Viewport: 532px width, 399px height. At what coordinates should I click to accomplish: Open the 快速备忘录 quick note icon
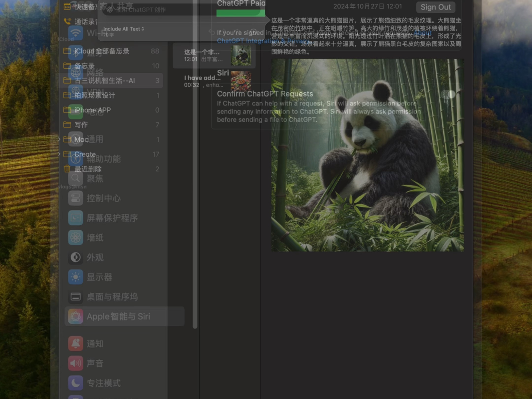coord(67,7)
